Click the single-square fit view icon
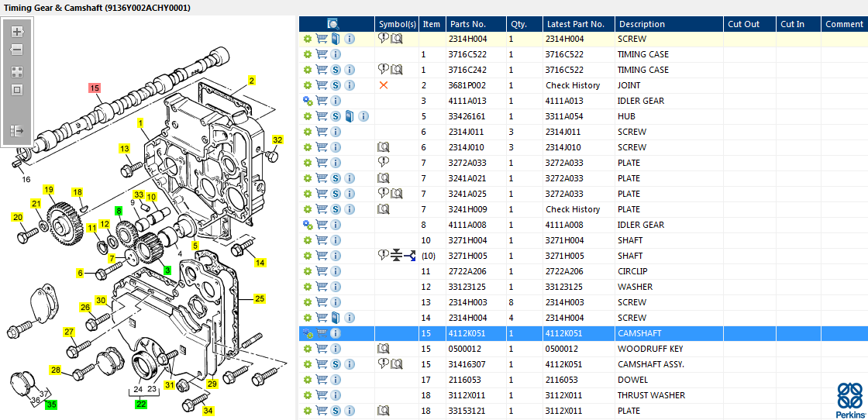The width and height of the screenshot is (868, 420). [17, 90]
